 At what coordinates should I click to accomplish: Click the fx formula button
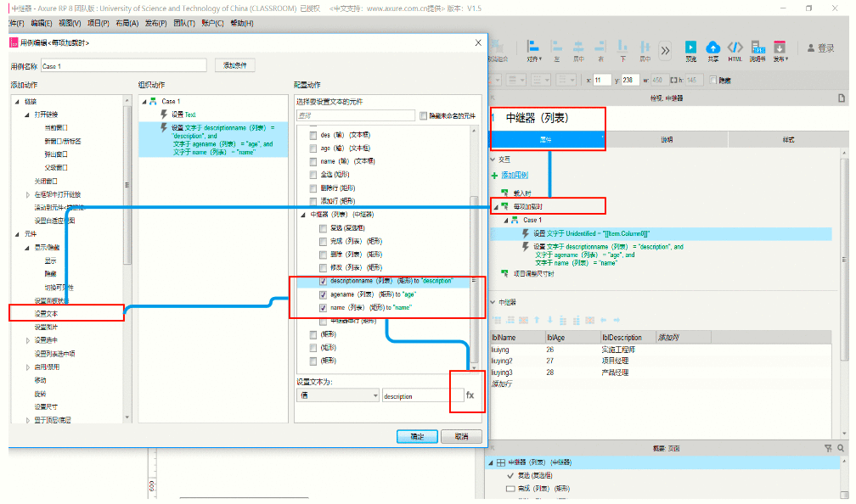(x=470, y=395)
